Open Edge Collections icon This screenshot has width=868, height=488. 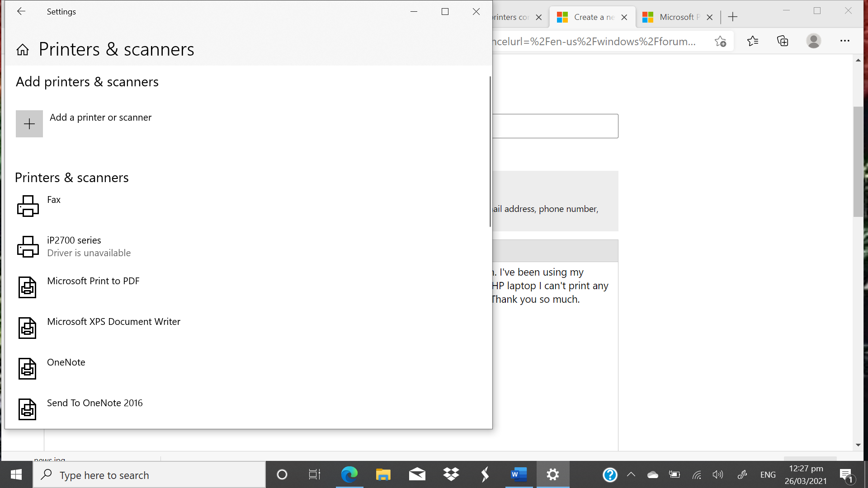tap(783, 41)
